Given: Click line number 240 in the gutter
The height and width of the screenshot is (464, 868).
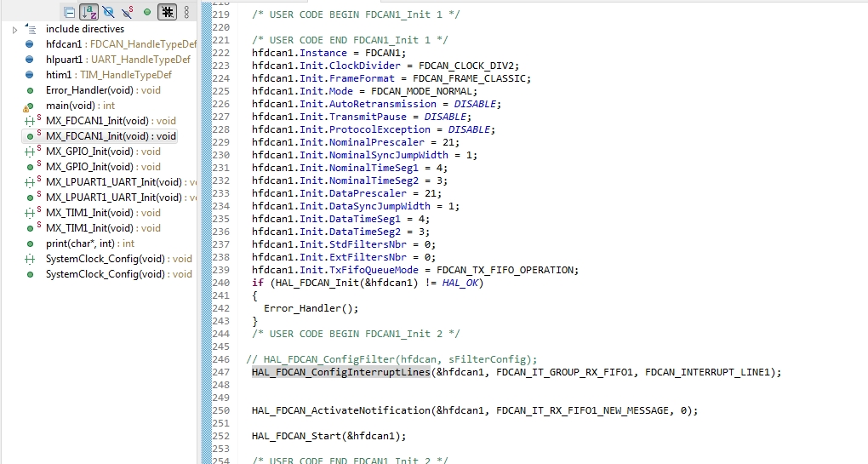Looking at the screenshot, I should click(x=221, y=283).
